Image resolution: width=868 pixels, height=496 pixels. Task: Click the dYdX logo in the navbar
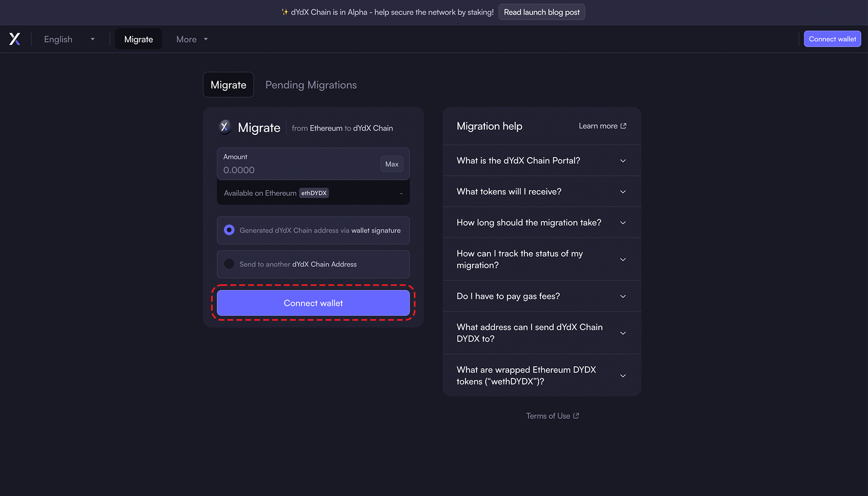(x=15, y=39)
